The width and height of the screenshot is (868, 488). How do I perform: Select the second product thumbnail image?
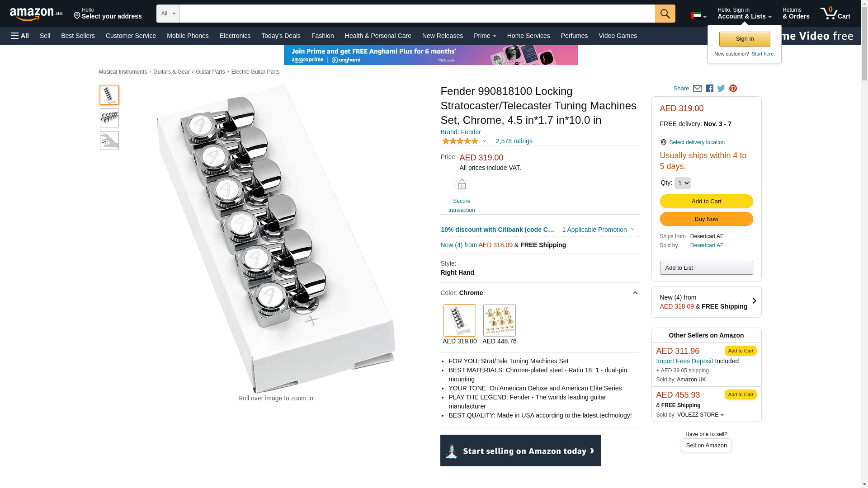(109, 118)
